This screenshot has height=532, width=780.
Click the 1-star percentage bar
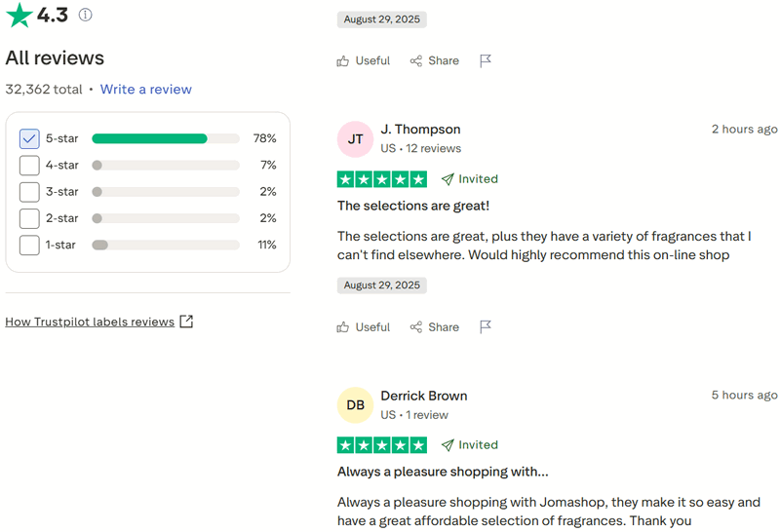166,245
